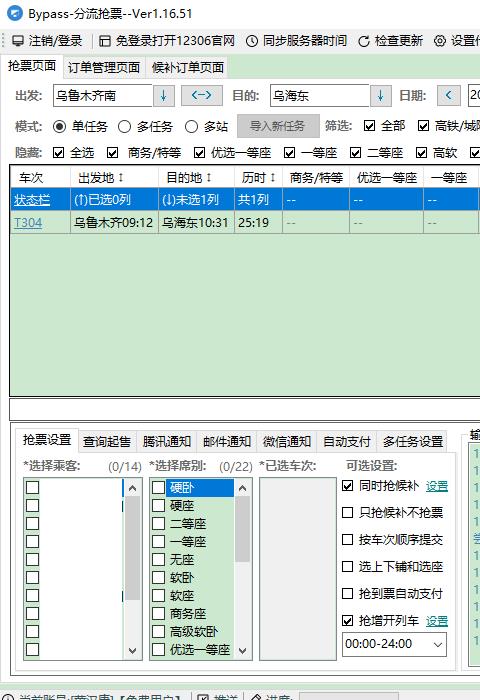The image size is (480, 700).
Task: Click 设置 link beside 同时抢候补
Action: pos(437,486)
